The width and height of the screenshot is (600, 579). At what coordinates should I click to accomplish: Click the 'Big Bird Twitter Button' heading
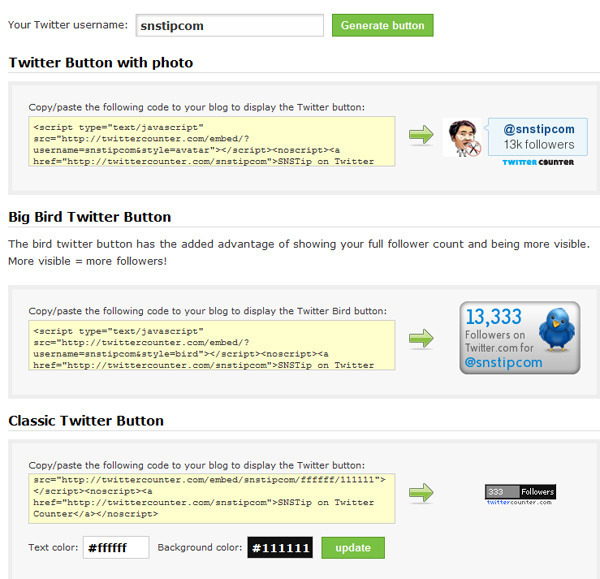coord(90,217)
